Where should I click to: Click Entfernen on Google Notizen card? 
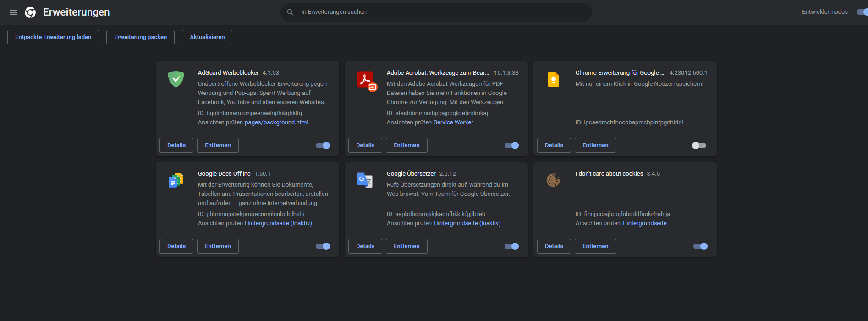tap(595, 145)
